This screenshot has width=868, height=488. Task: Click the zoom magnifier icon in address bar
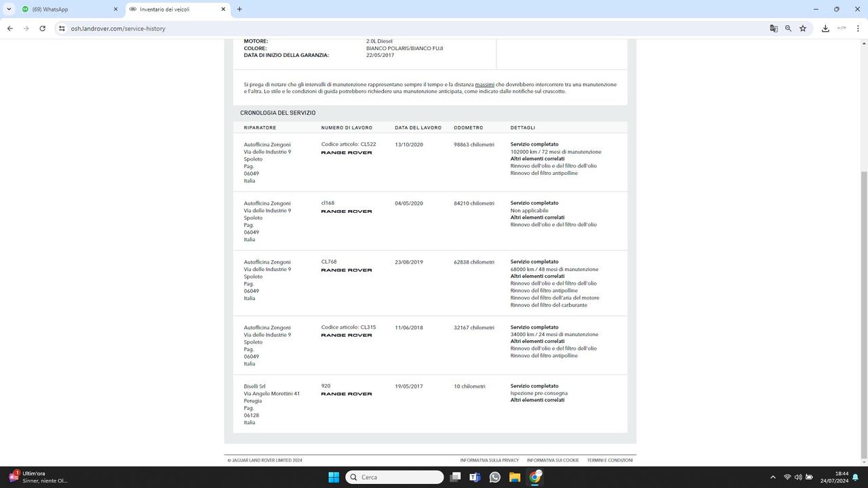click(788, 28)
